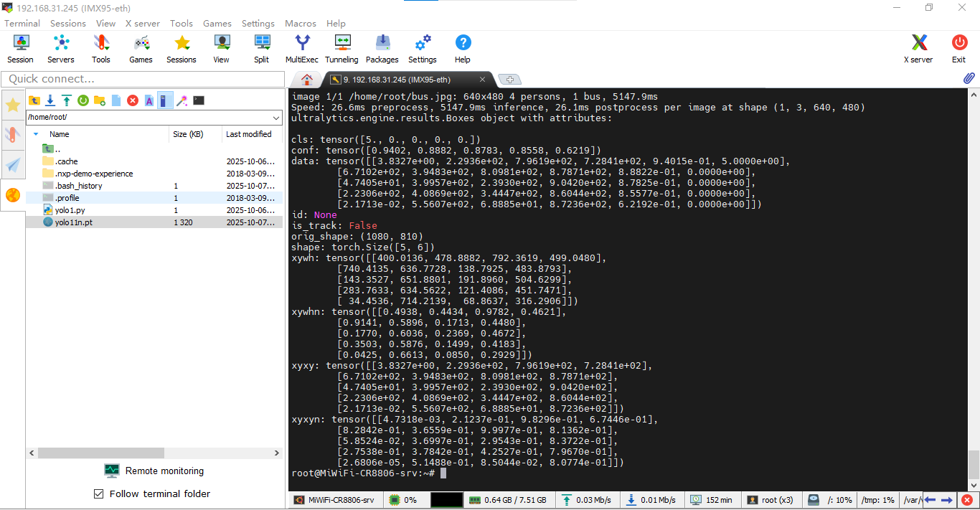Click the Quick connect input field

(143, 79)
